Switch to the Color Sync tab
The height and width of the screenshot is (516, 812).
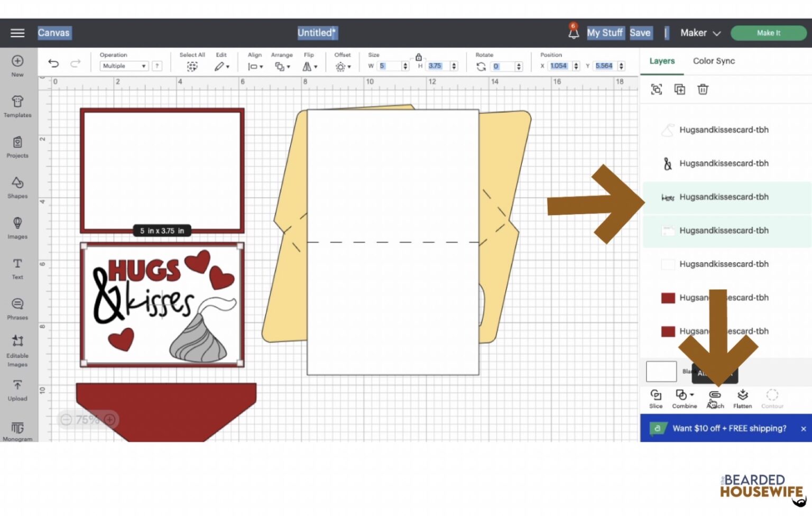714,61
